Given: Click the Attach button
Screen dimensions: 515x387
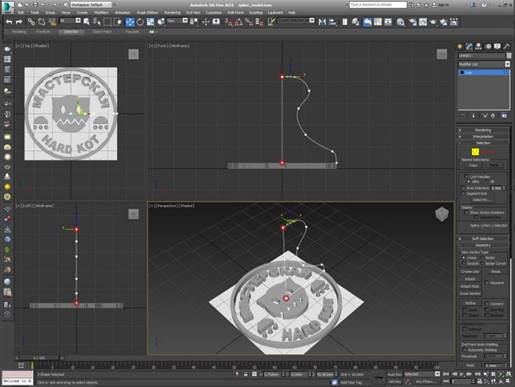Looking at the screenshot, I should coord(470,279).
